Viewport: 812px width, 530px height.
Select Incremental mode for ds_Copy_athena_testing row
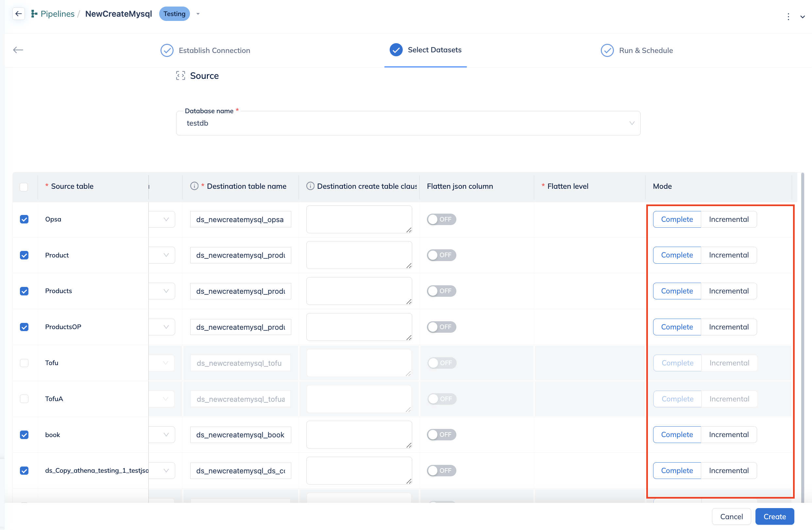tap(729, 470)
